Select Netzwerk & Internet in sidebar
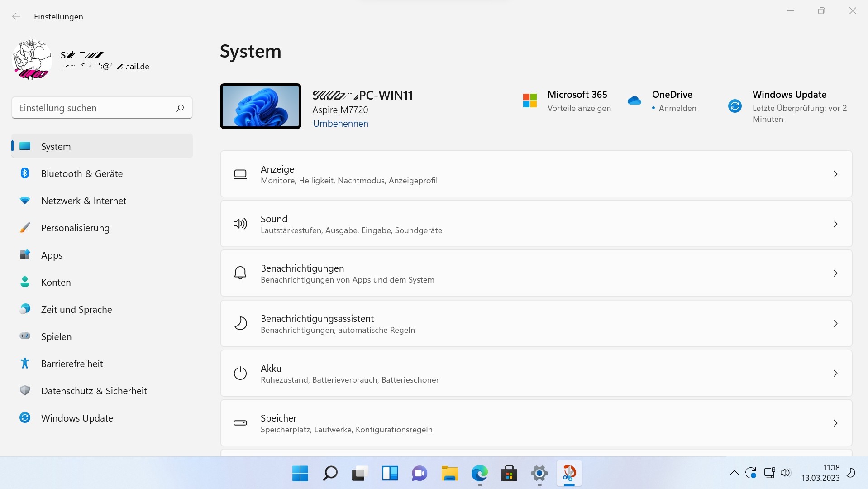 (102, 201)
